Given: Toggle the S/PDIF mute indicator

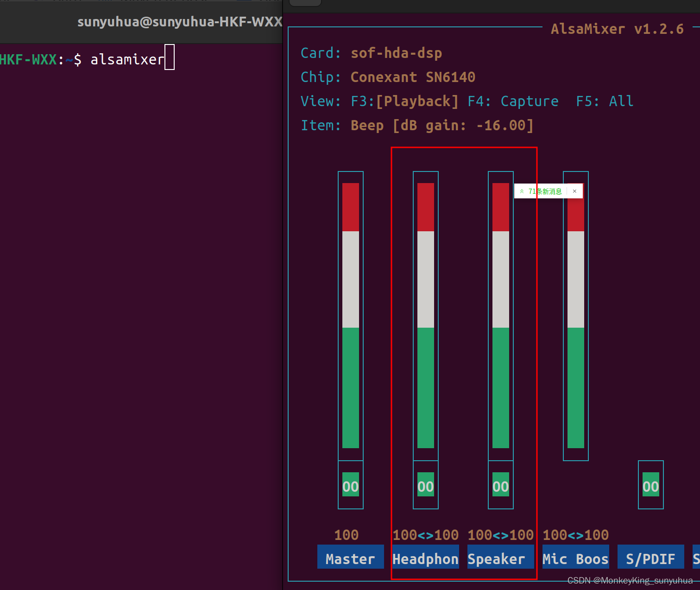Looking at the screenshot, I should [651, 485].
